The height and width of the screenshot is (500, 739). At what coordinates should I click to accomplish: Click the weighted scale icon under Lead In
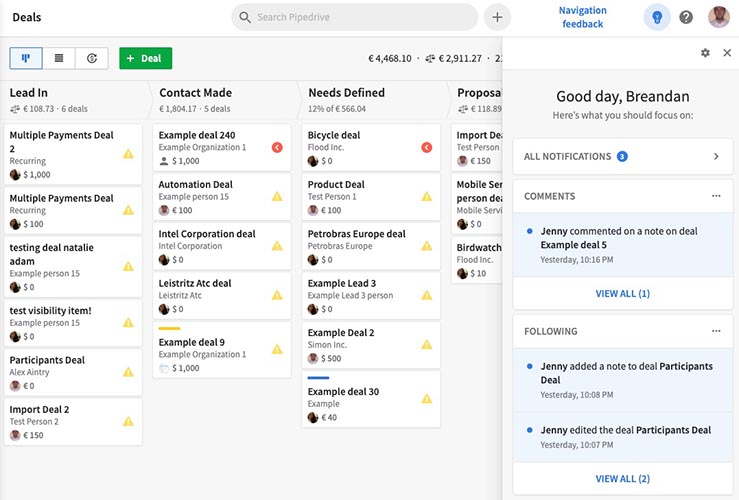point(15,109)
